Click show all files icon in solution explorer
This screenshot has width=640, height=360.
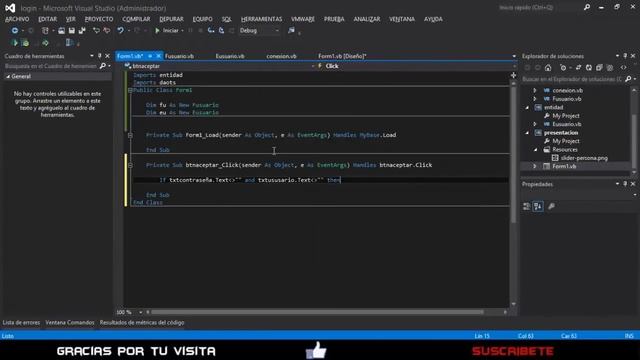coord(610,68)
